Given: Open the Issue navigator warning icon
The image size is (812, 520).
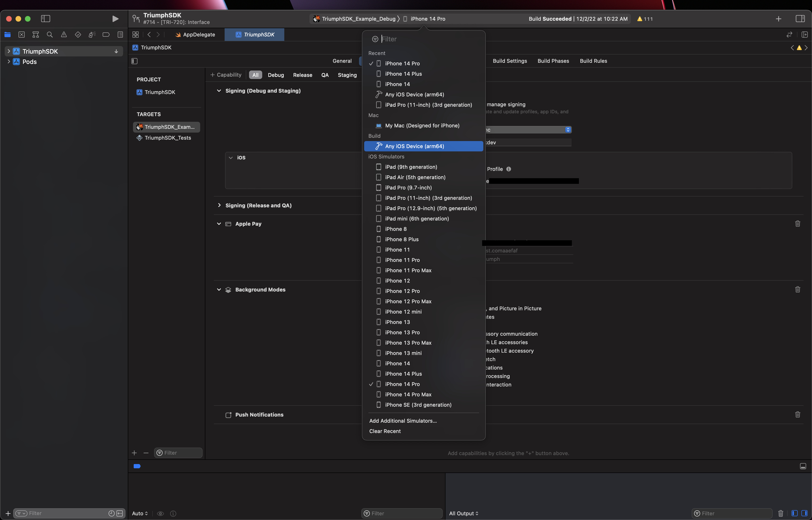Looking at the screenshot, I should pos(64,35).
